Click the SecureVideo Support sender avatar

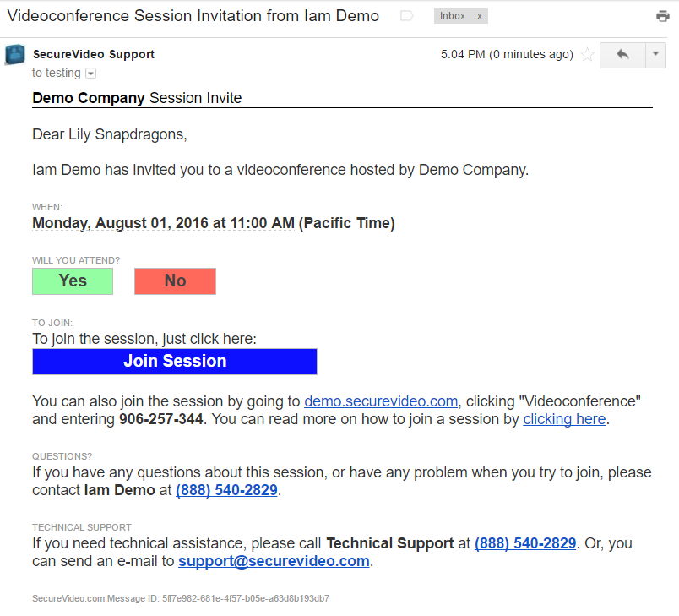tap(15, 55)
